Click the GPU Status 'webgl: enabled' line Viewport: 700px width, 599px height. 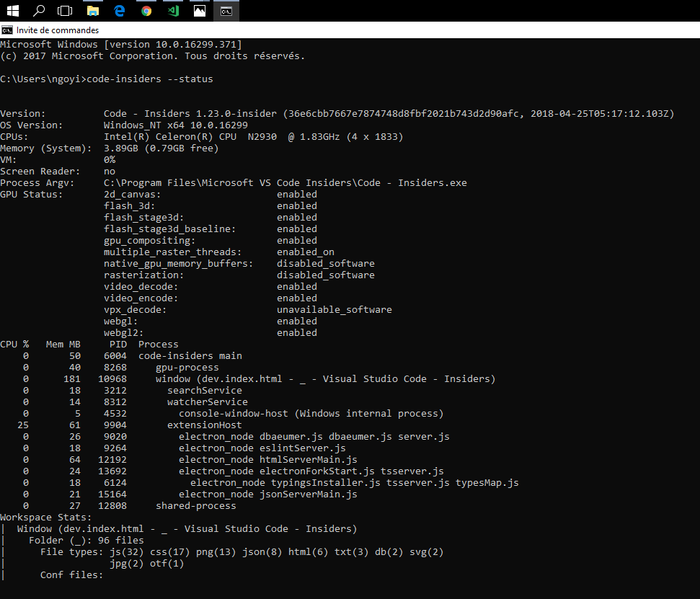(x=209, y=321)
